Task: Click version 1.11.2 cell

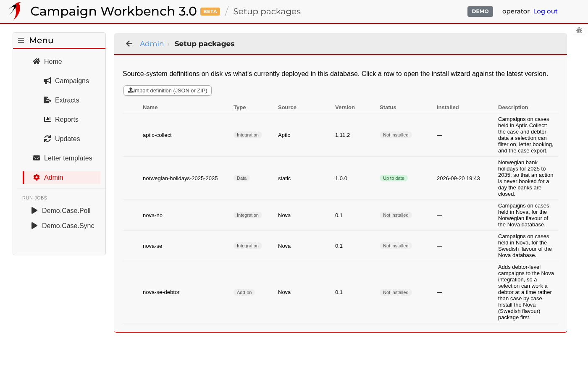Action: [342, 135]
